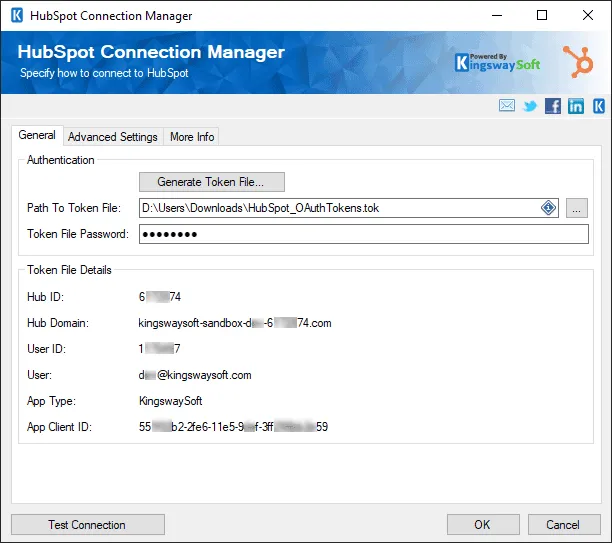This screenshot has height=543, width=612.
Task: Click the App Client ID: label
Action: click(59, 427)
